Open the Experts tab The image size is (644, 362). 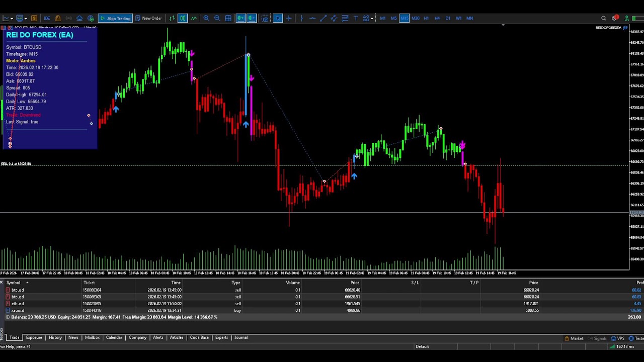click(221, 337)
